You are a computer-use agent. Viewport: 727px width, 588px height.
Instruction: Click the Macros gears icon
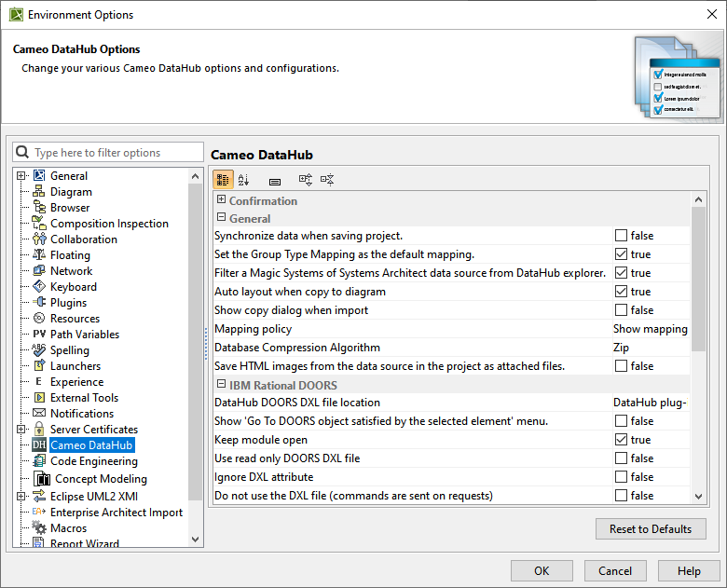pos(39,527)
